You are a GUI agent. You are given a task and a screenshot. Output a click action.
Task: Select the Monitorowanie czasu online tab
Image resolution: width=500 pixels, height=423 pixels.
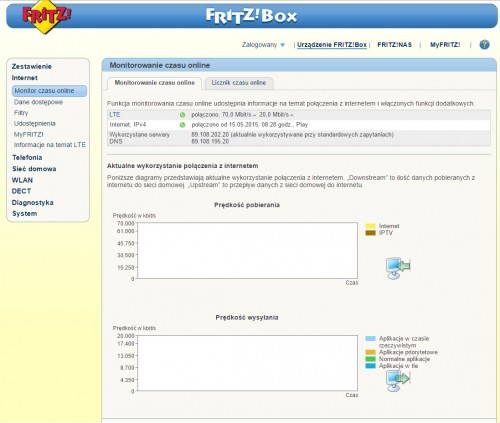[x=155, y=83]
